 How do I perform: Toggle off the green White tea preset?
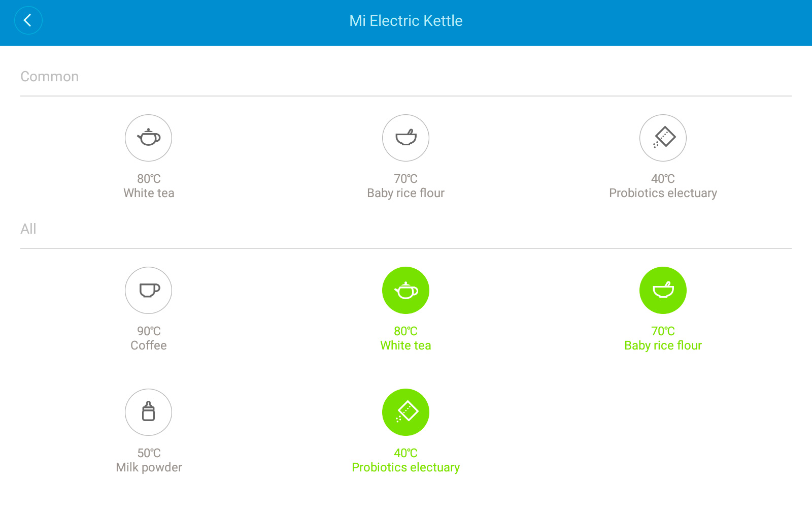[405, 290]
